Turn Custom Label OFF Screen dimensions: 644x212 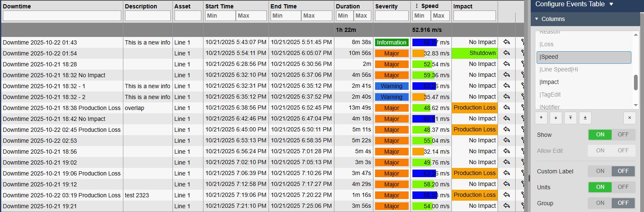[x=623, y=171]
